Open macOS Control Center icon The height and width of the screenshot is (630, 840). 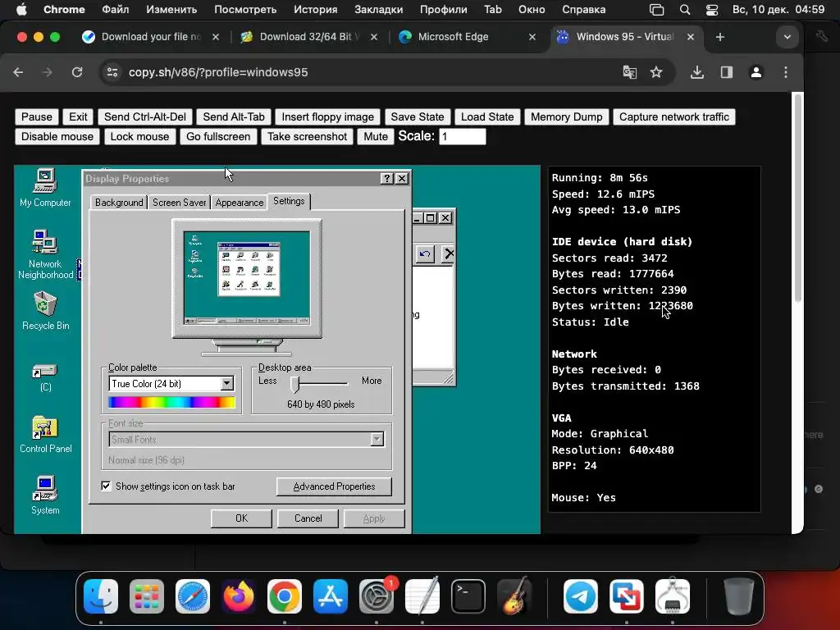click(x=711, y=10)
